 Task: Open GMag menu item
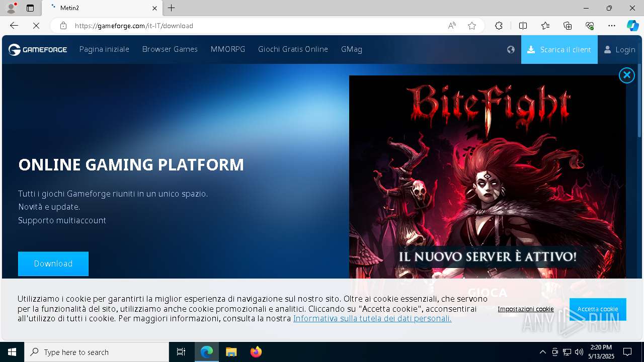pyautogui.click(x=352, y=49)
